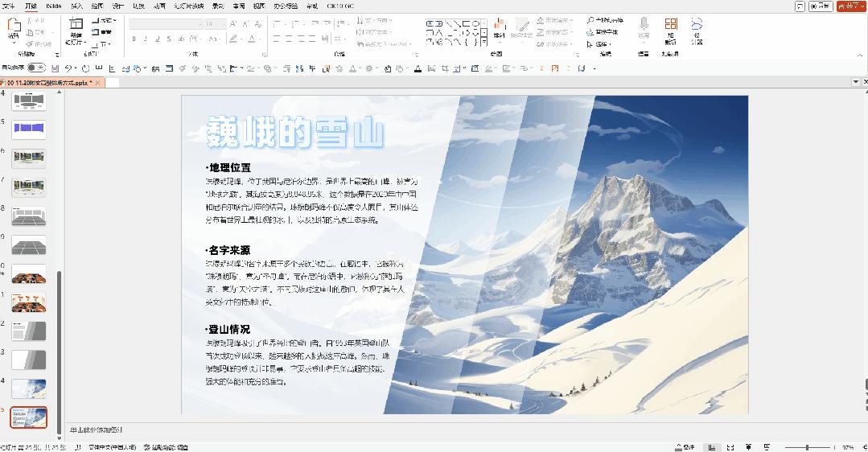Screen dimensions: 868x452
Task: Select slide 14 snow mountain thumbnail
Action: point(29,389)
